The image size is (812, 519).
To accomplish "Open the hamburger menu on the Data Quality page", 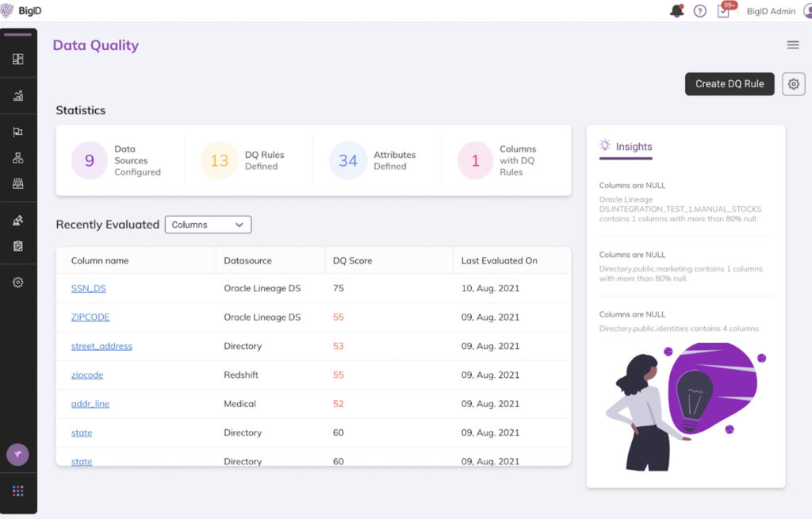I will (x=793, y=45).
